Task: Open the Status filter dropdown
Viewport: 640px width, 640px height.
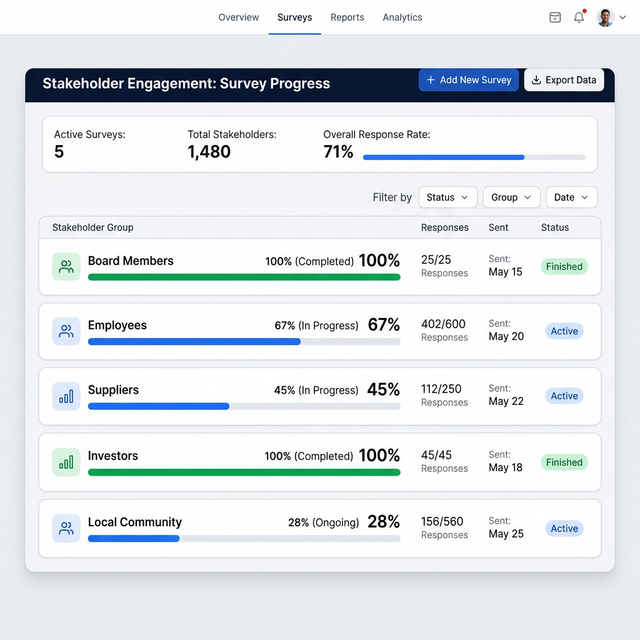Action: (x=448, y=197)
